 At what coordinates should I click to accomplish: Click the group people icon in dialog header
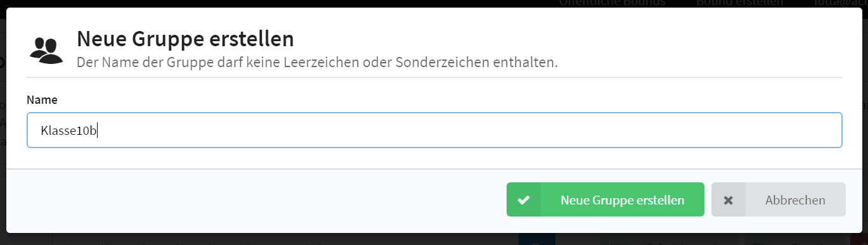pos(46,51)
